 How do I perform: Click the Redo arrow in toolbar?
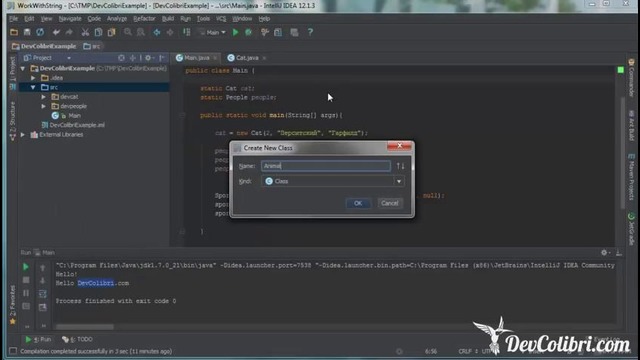(x=69, y=32)
